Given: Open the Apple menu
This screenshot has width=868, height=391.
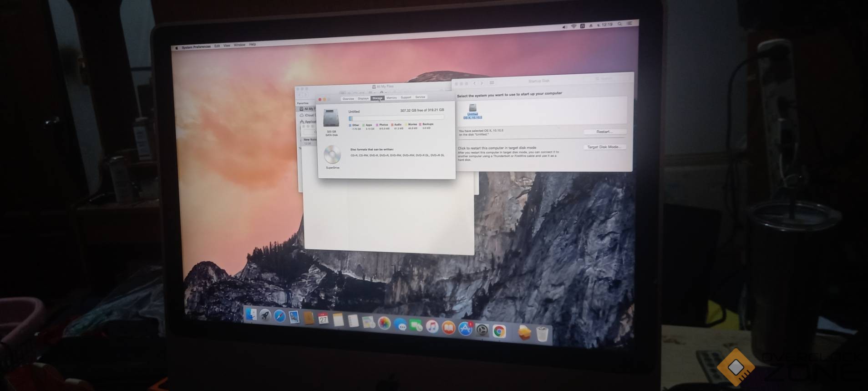Looking at the screenshot, I should pos(177,47).
